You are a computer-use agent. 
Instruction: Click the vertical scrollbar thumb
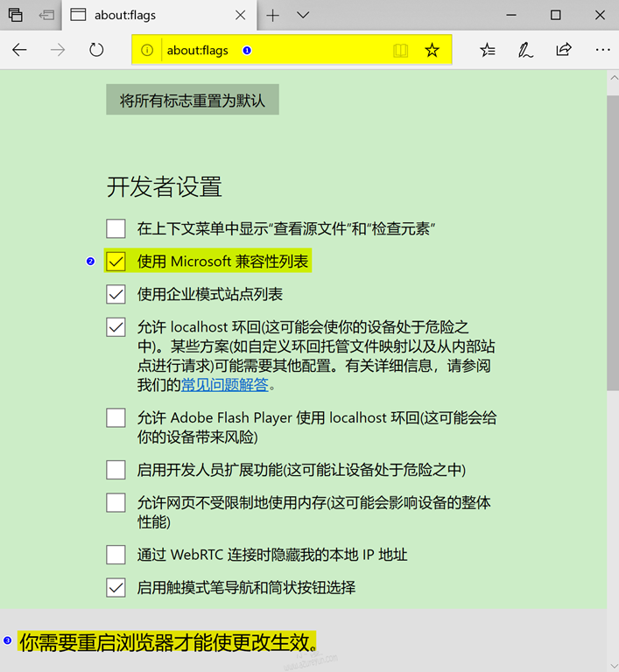[x=614, y=242]
